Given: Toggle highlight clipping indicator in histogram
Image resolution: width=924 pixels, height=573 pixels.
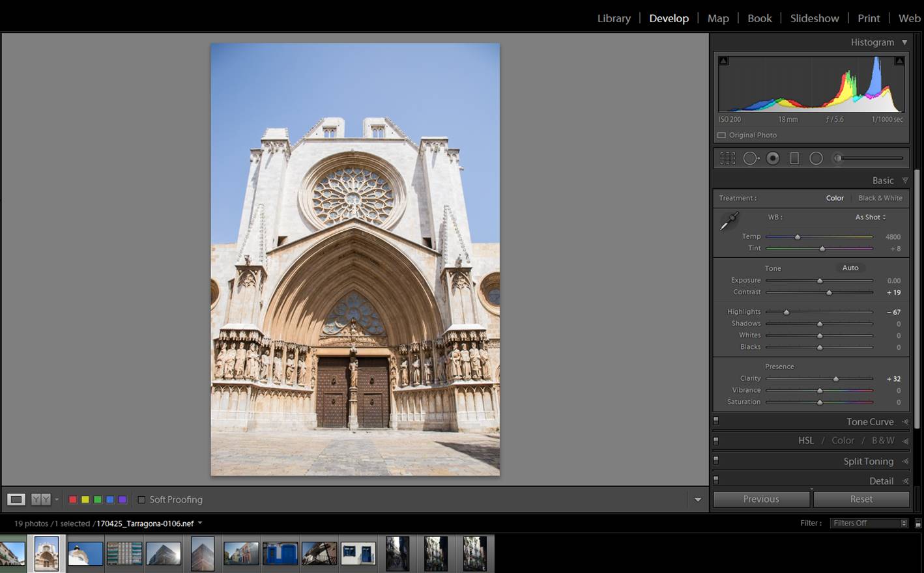Looking at the screenshot, I should point(899,61).
